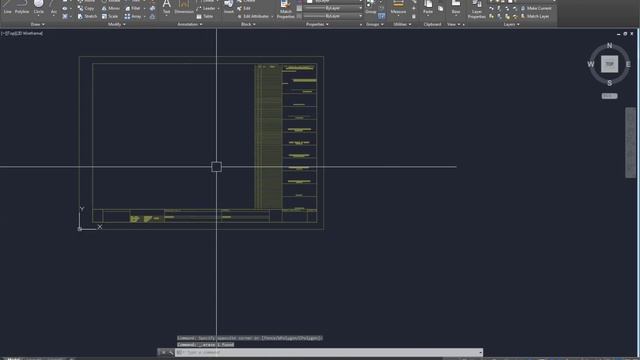640x360 pixels.
Task: Click Edit Attributes
Action: tap(253, 16)
